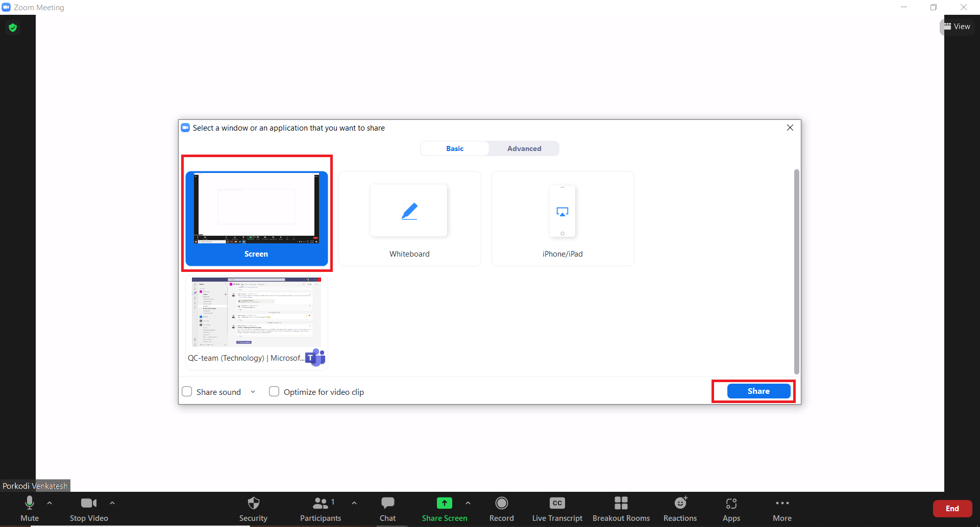Select the Basic tab
The image size is (980, 527).
click(x=454, y=148)
